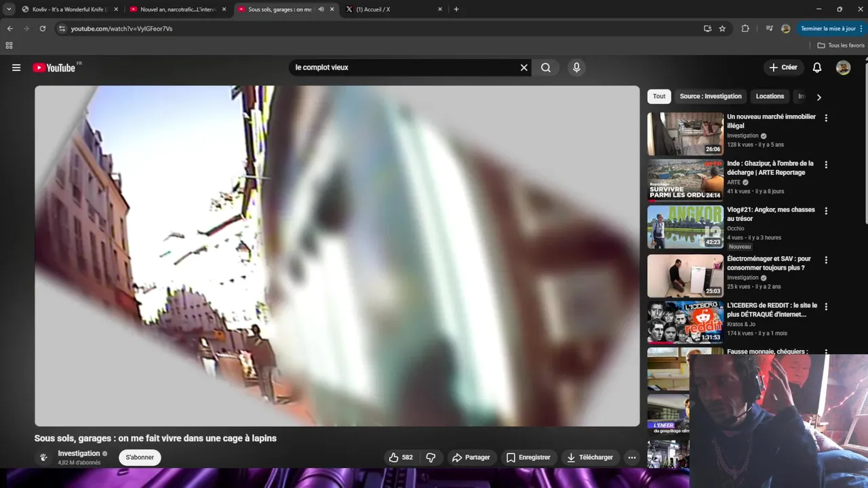Open YouTube notifications bell

tap(817, 68)
